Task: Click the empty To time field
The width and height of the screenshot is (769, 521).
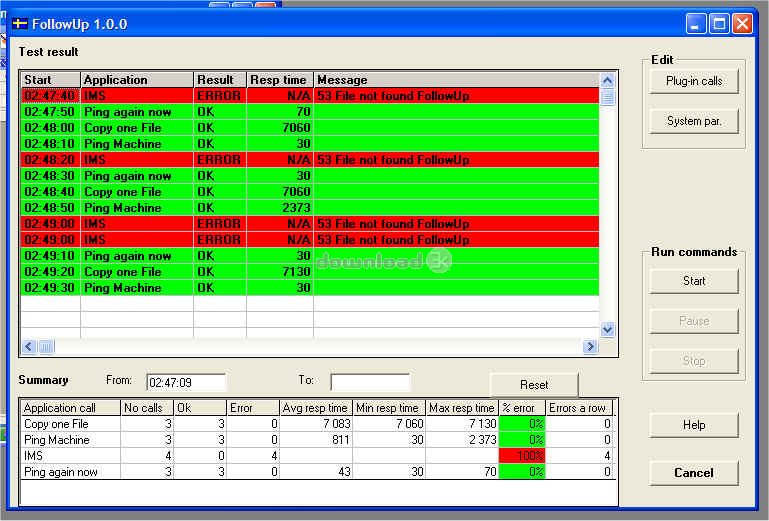Action: [369, 382]
